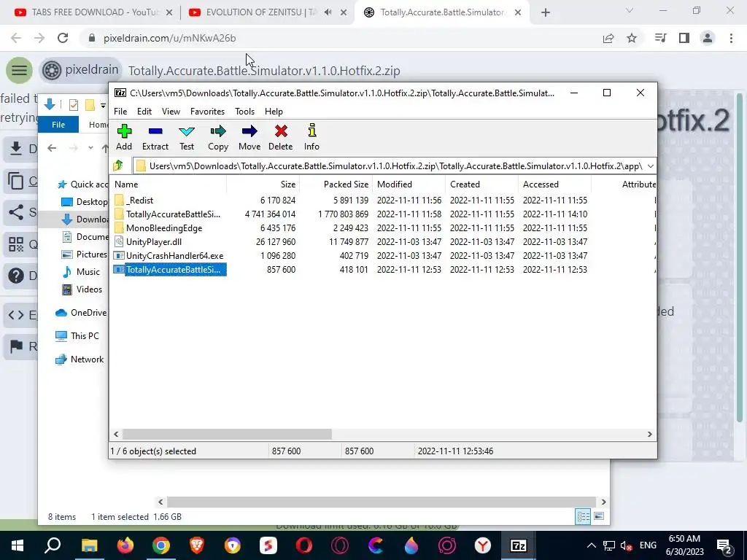
Task: Show hidden system tray icons
Action: point(591,545)
